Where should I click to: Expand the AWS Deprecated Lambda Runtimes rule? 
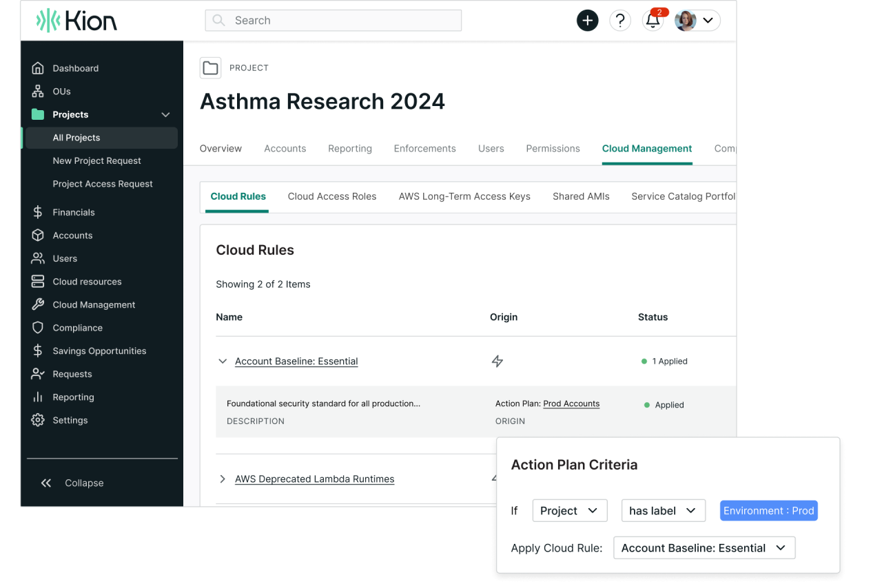223,479
